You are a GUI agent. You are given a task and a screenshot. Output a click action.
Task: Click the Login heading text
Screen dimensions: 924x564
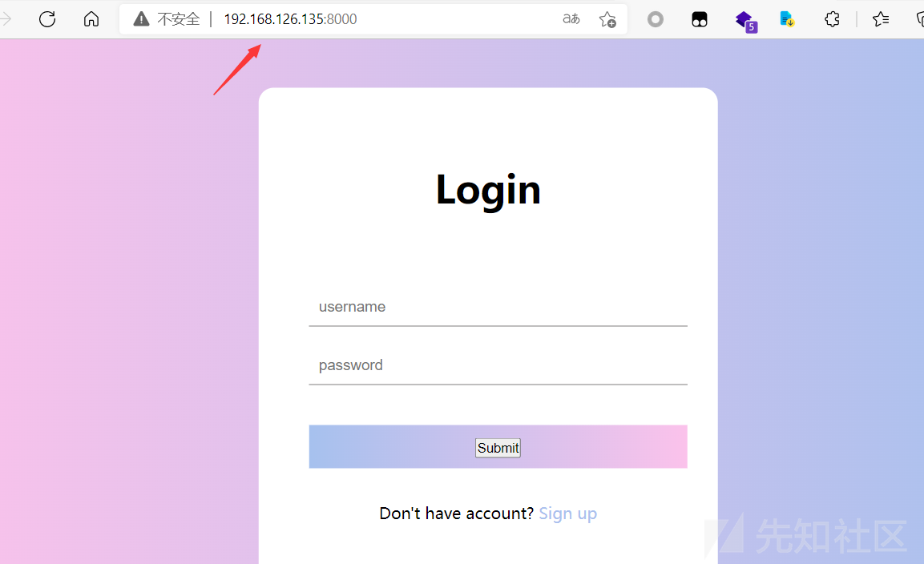tap(488, 190)
